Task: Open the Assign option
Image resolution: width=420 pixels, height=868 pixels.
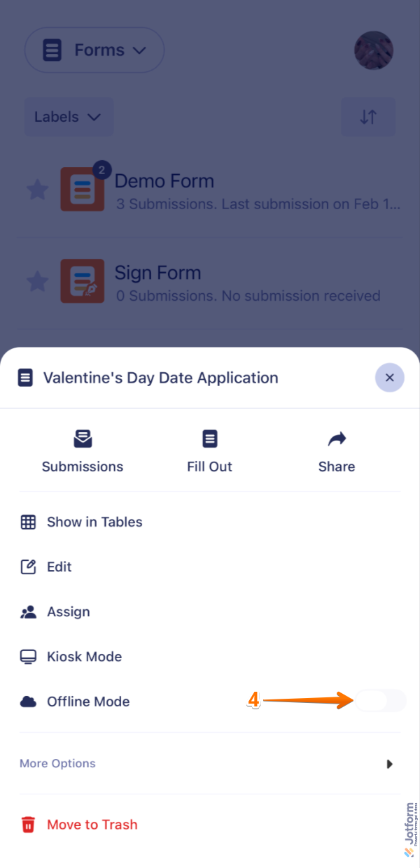Action: pyautogui.click(x=69, y=611)
